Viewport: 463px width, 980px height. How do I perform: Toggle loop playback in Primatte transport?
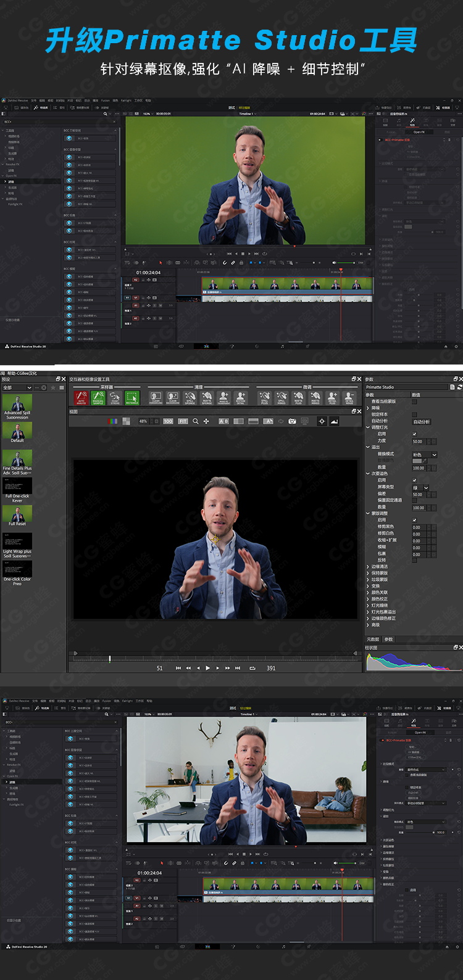click(x=252, y=668)
